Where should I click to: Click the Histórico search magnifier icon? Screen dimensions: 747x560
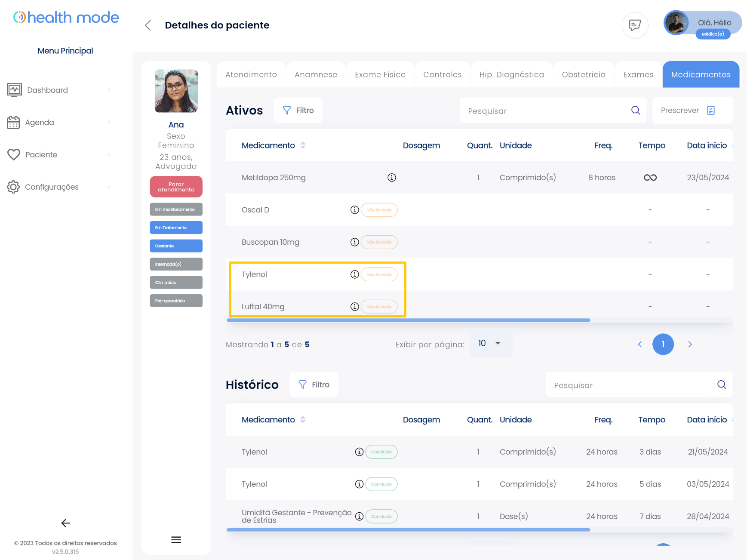pyautogui.click(x=722, y=385)
